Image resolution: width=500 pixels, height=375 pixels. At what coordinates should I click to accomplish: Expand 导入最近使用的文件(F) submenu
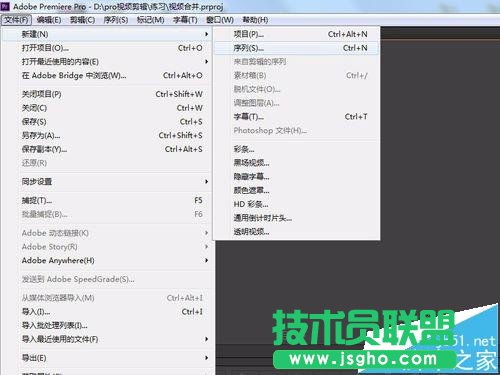click(x=107, y=339)
